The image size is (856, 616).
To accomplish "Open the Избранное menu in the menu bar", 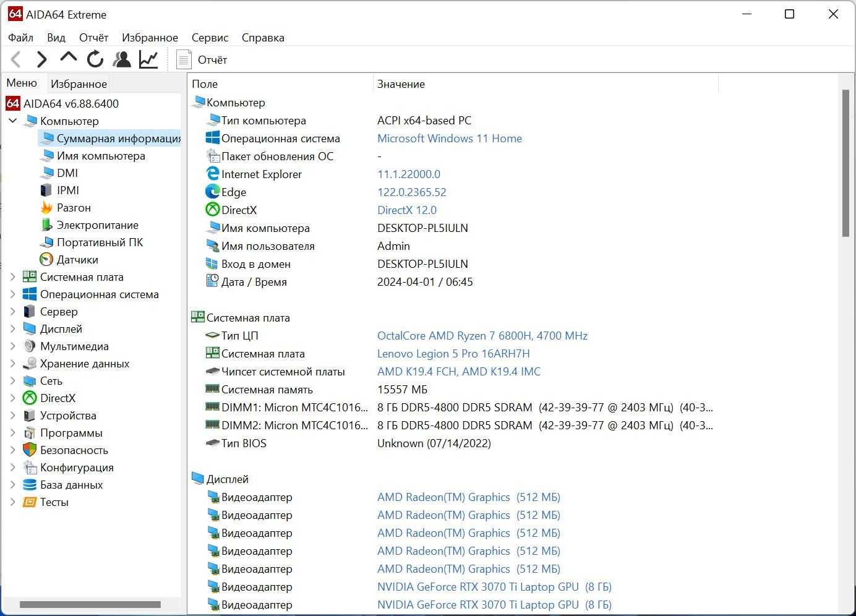I will pos(150,38).
